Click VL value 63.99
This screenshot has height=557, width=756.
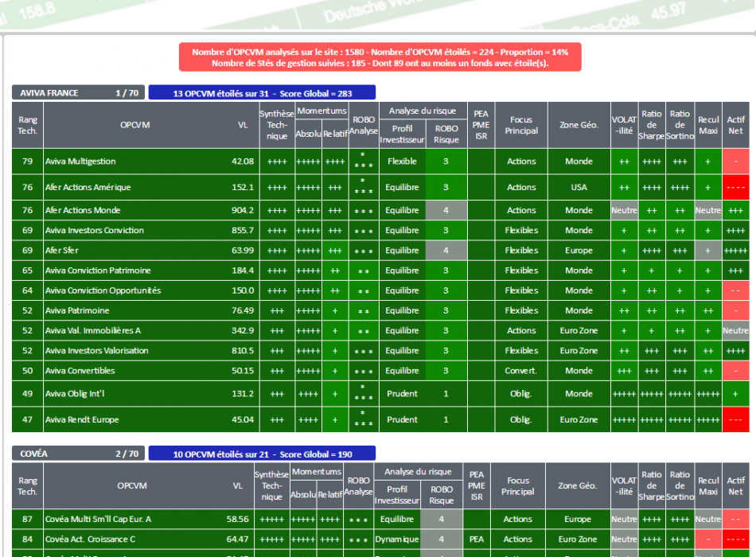(243, 251)
